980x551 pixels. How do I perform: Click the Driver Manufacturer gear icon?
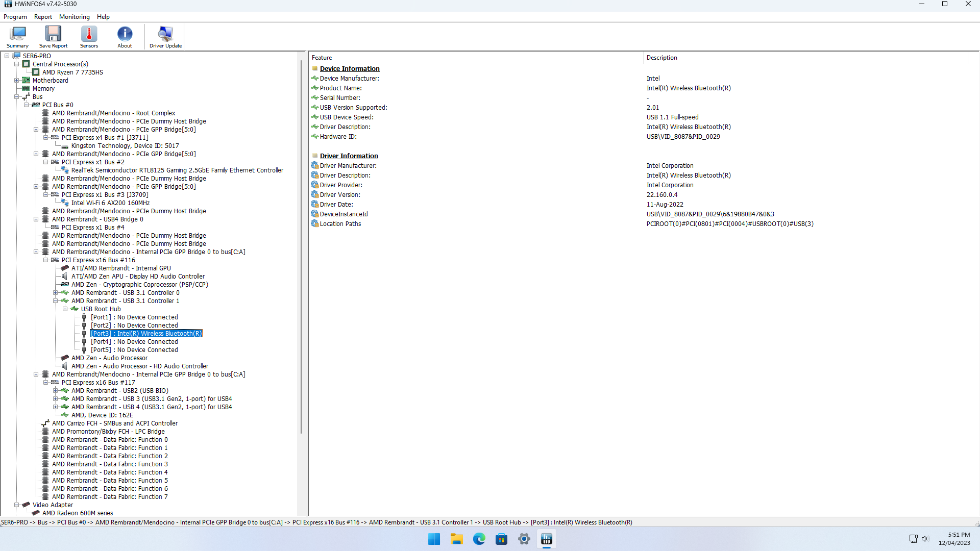(x=315, y=165)
